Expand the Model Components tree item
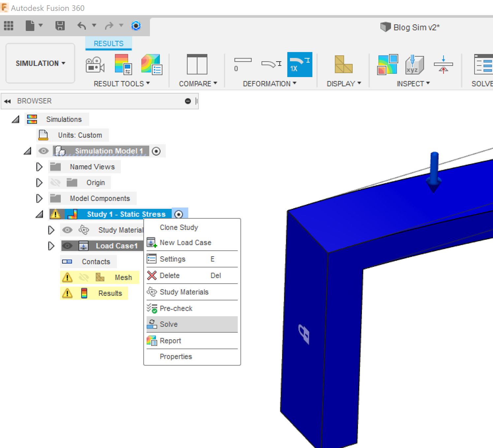 tap(39, 198)
